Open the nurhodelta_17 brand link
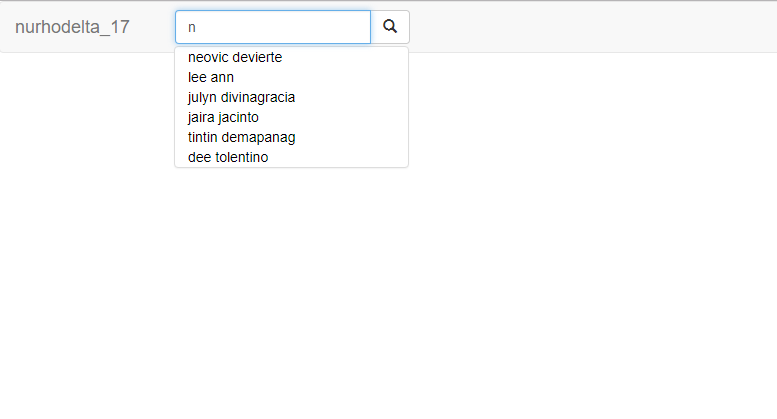This screenshot has height=419, width=777. click(72, 27)
